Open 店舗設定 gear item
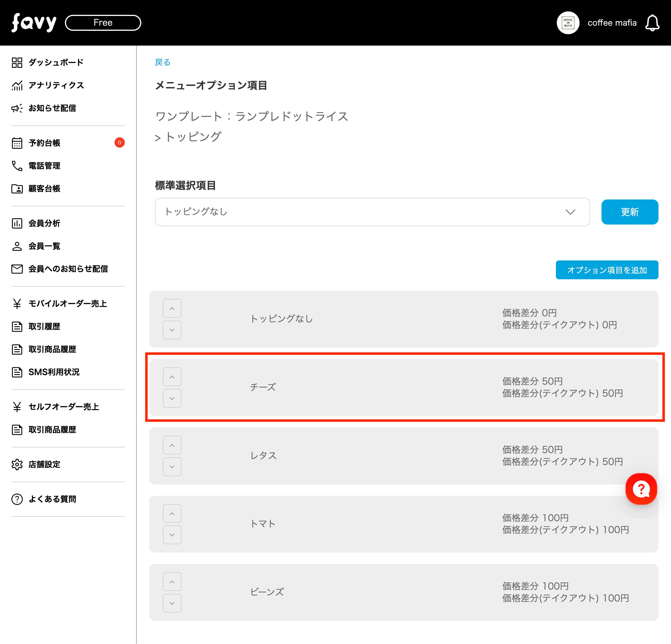Viewport: 671px width, 644px height. 44,464
